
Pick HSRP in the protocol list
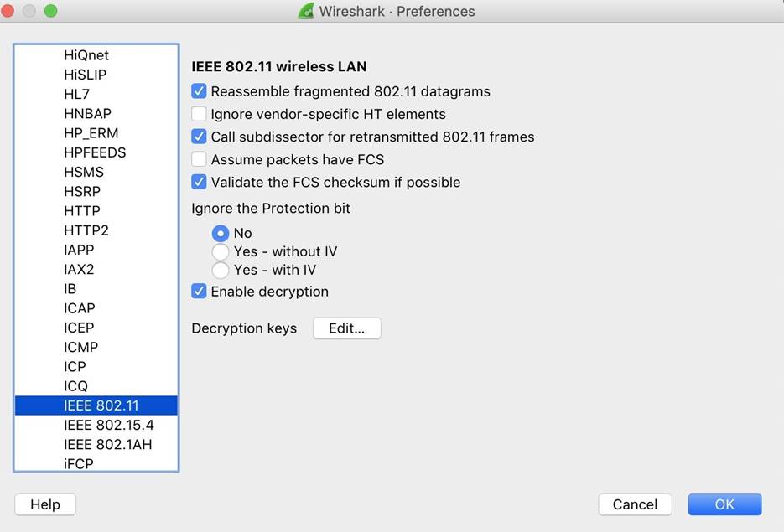(82, 191)
